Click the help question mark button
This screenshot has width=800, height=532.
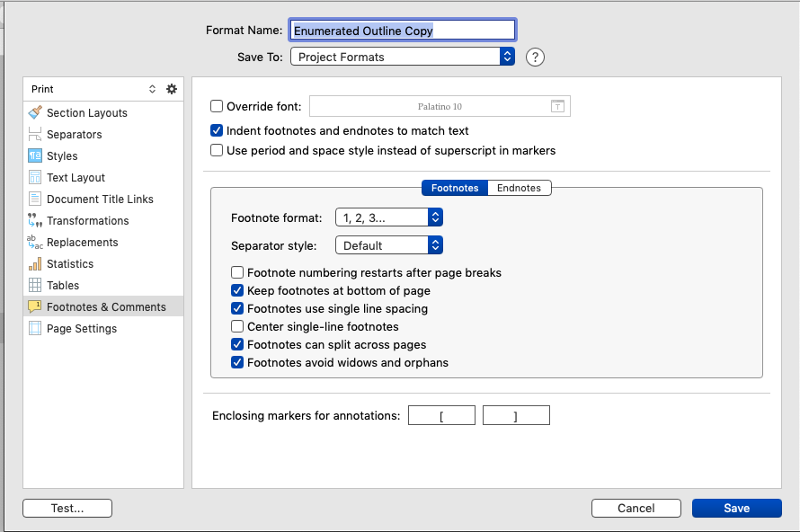pos(536,58)
